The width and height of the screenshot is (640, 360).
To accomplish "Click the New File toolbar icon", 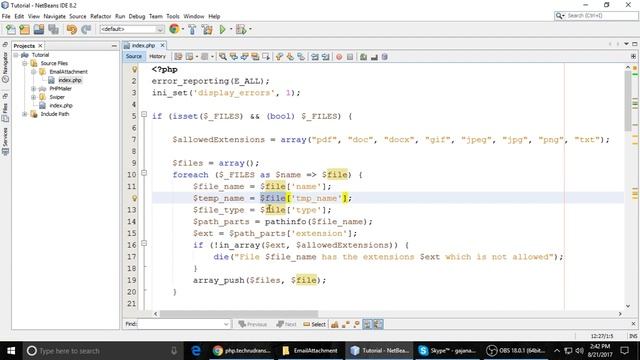I will point(11,29).
